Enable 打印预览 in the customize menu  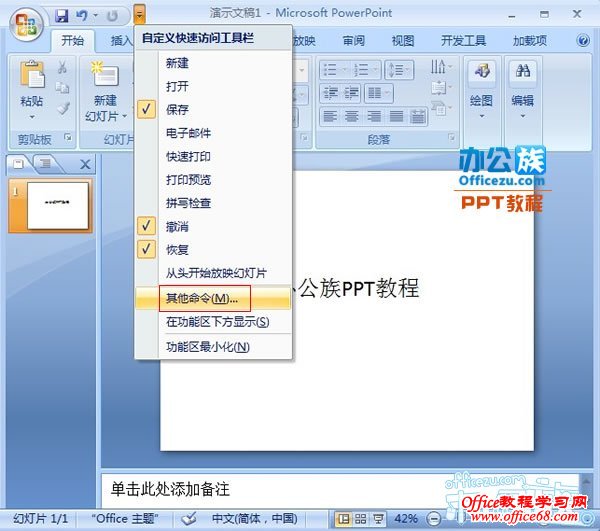coord(213,180)
